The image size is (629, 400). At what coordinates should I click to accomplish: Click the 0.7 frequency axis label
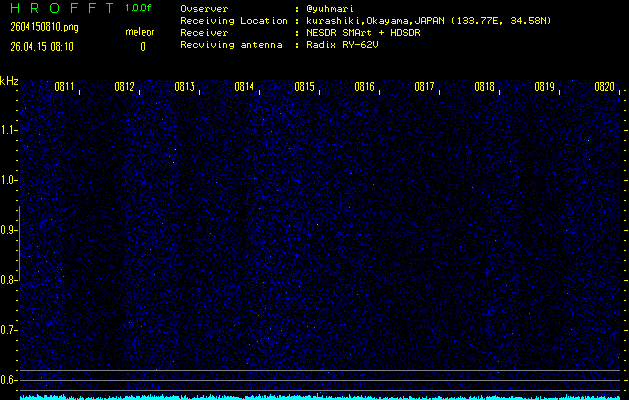pos(9,330)
